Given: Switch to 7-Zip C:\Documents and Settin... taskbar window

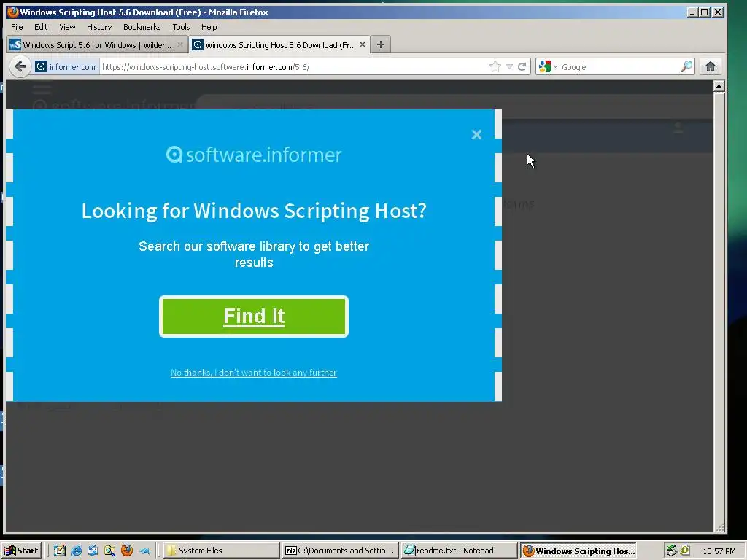Looking at the screenshot, I should click(x=340, y=551).
